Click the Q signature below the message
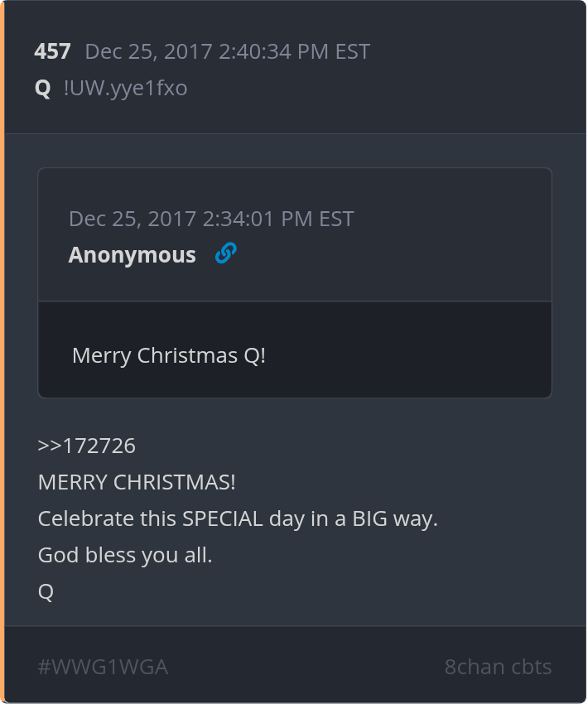The height and width of the screenshot is (704, 588). (46, 592)
